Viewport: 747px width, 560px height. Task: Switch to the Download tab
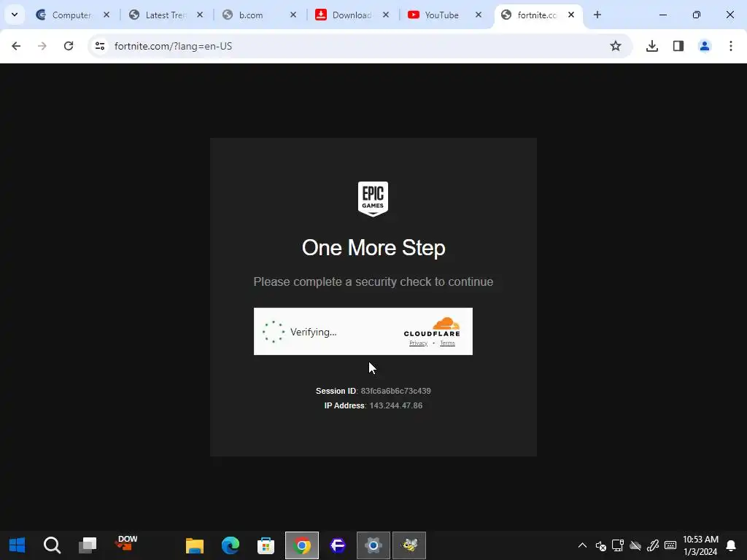point(352,15)
